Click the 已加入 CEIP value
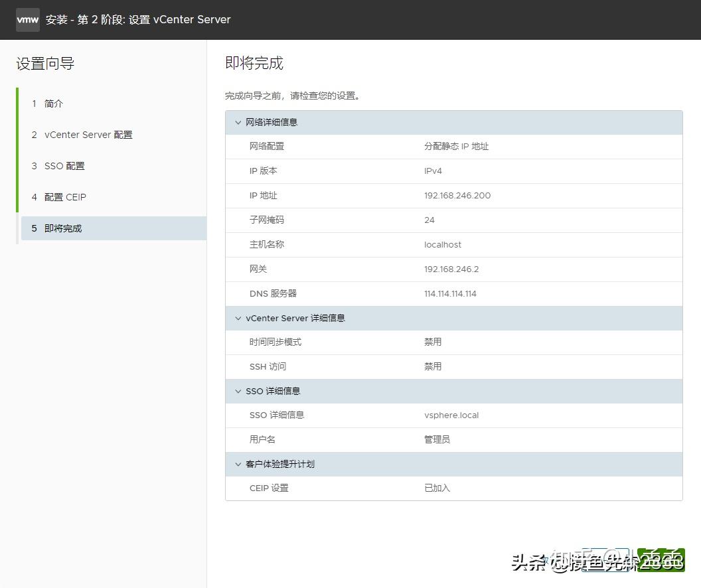This screenshot has width=701, height=588. [x=437, y=488]
